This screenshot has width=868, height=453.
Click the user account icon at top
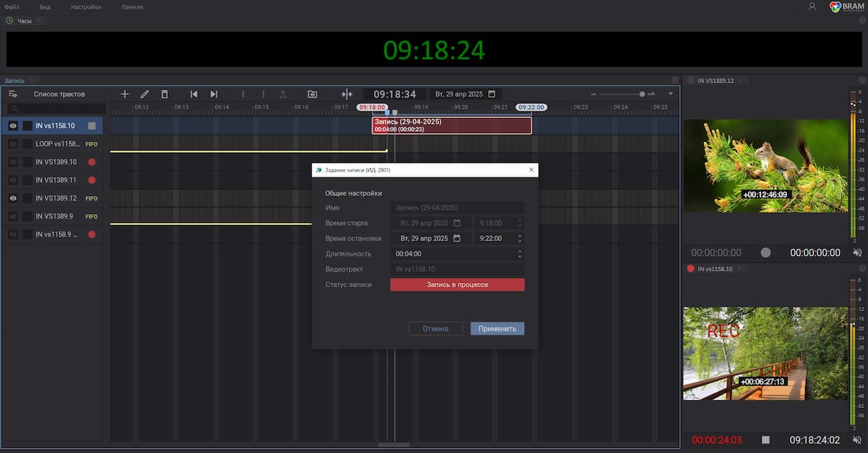(812, 7)
